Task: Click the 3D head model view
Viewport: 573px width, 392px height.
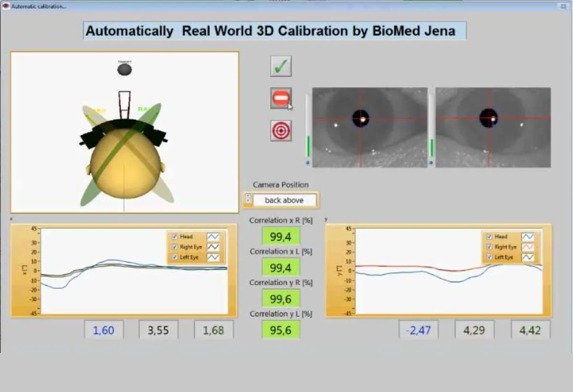Action: click(x=125, y=132)
